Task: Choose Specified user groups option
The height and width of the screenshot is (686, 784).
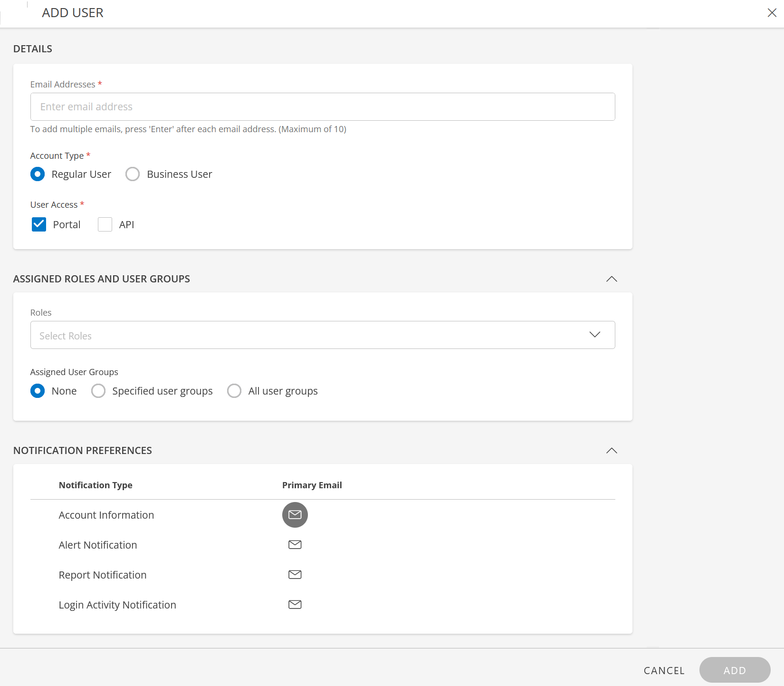Action: coord(98,391)
